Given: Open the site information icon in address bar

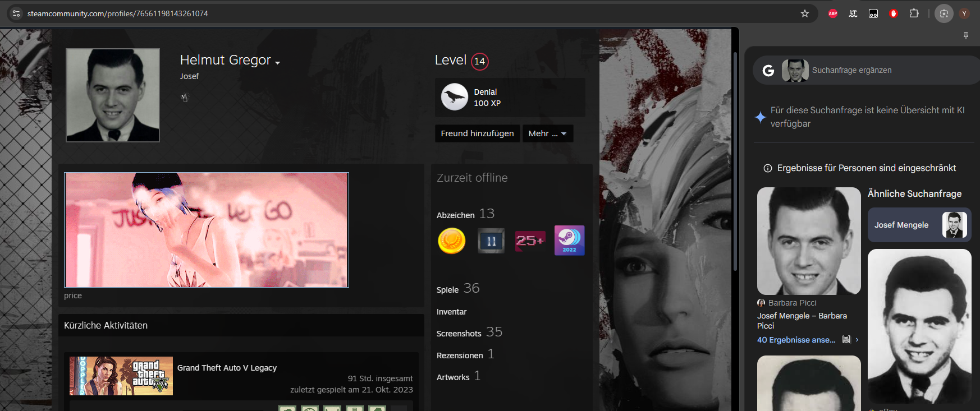Looking at the screenshot, I should pyautogui.click(x=16, y=13).
